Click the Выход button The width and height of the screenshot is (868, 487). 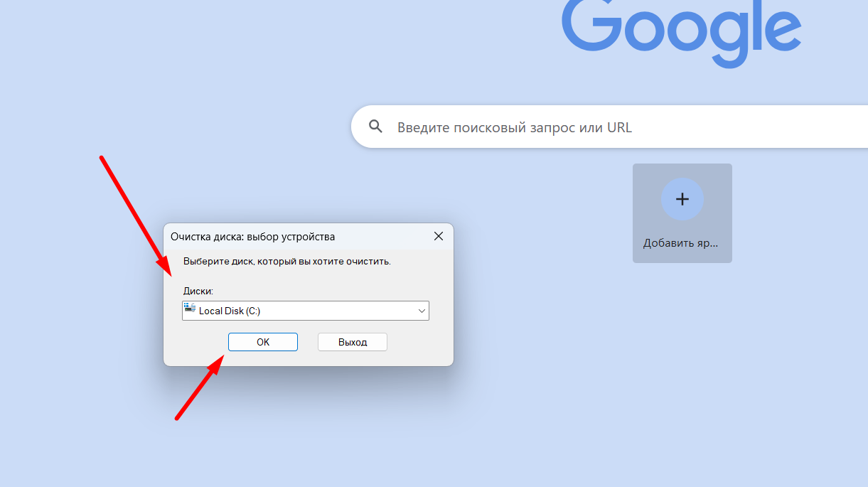tap(353, 342)
